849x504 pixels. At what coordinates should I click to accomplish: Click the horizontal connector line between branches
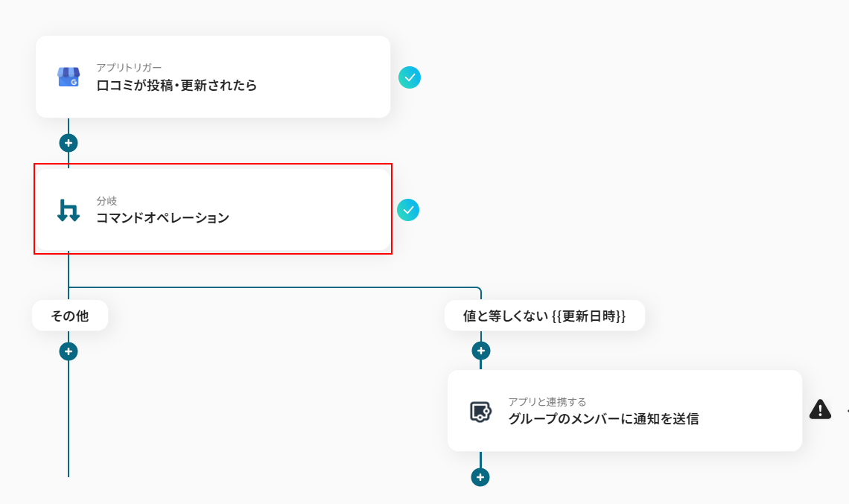tap(276, 287)
